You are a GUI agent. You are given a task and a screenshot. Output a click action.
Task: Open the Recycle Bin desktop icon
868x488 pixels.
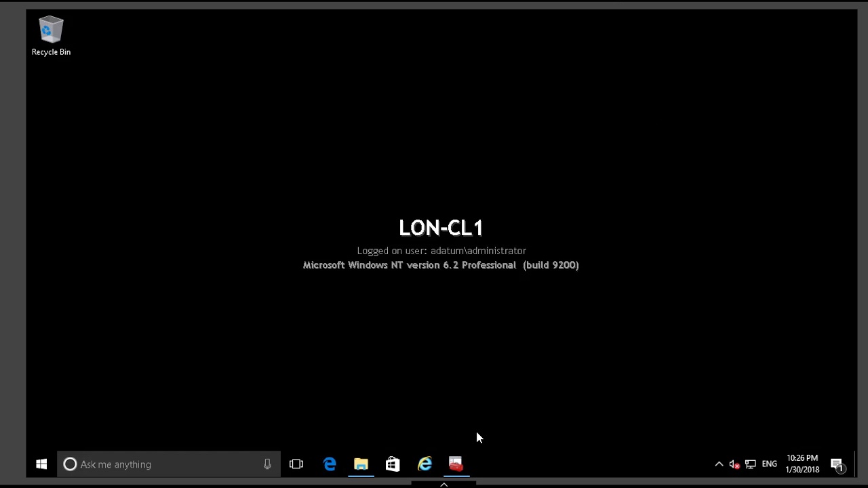coord(51,36)
